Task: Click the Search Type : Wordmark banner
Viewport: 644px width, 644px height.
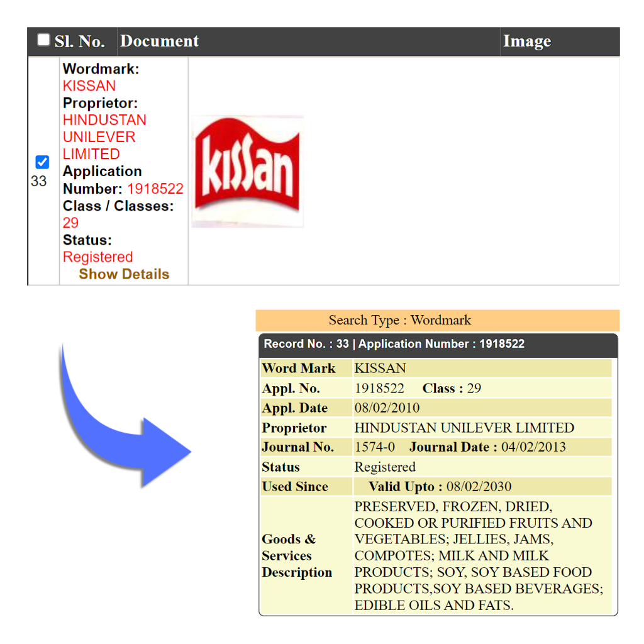Action: tap(437, 320)
